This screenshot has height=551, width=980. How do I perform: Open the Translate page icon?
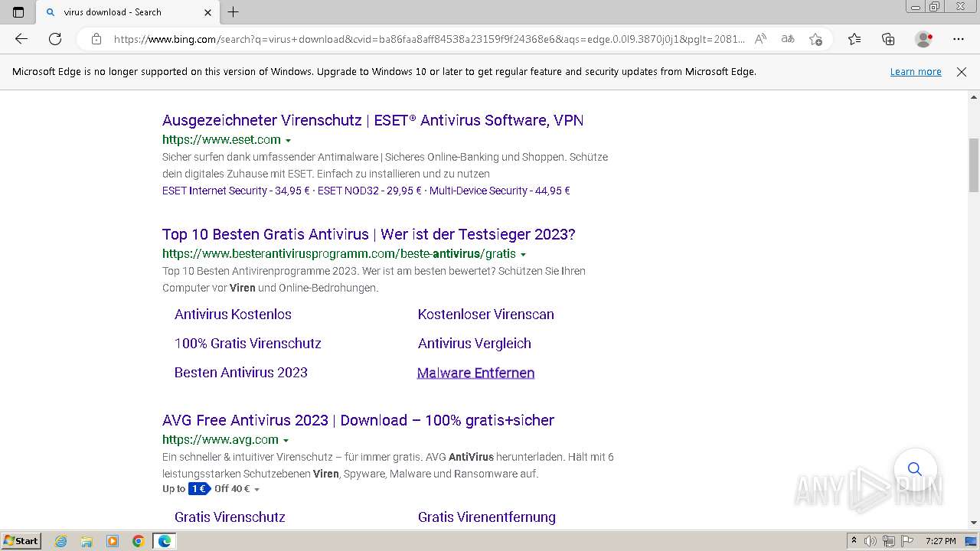788,39
